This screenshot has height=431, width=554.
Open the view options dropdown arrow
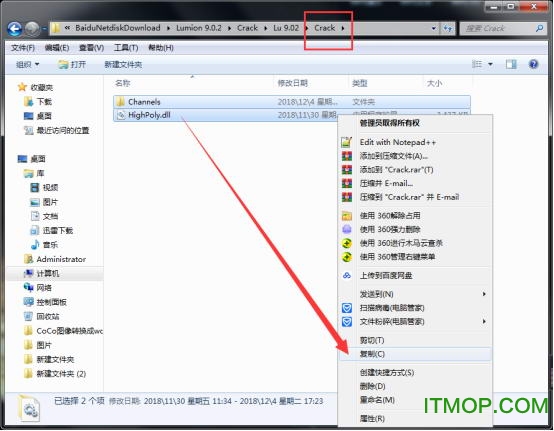pos(490,64)
